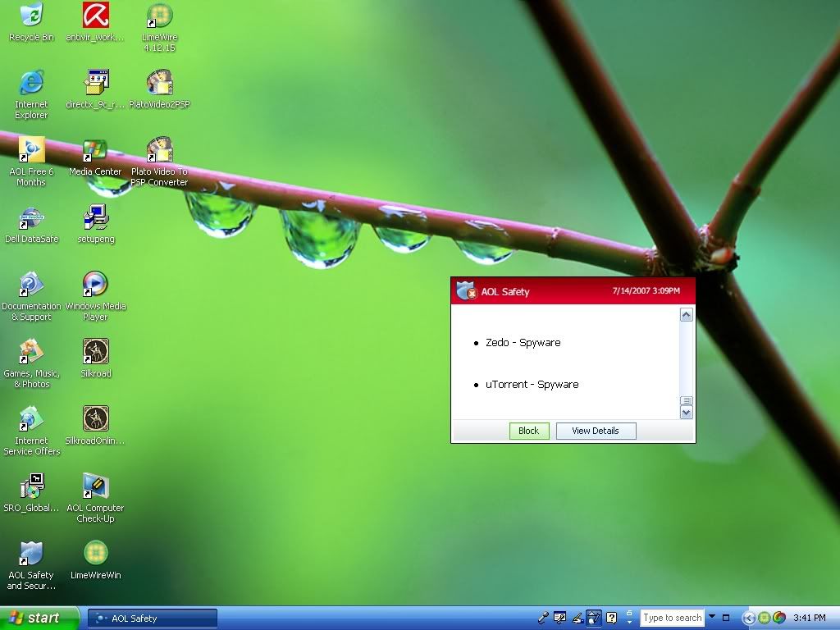Click the LimeWire tray icon
The width and height of the screenshot is (840, 630).
(764, 619)
